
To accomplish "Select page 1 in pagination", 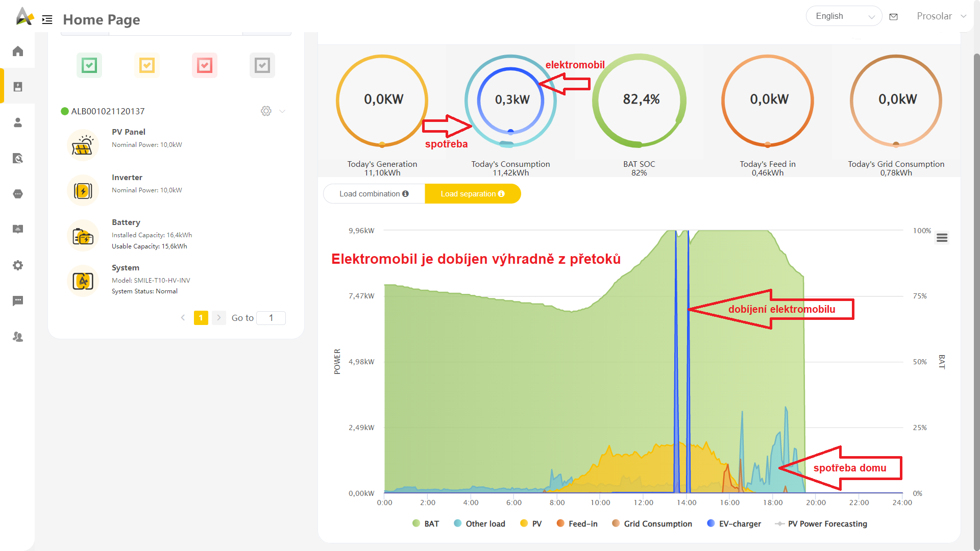I will tap(201, 318).
